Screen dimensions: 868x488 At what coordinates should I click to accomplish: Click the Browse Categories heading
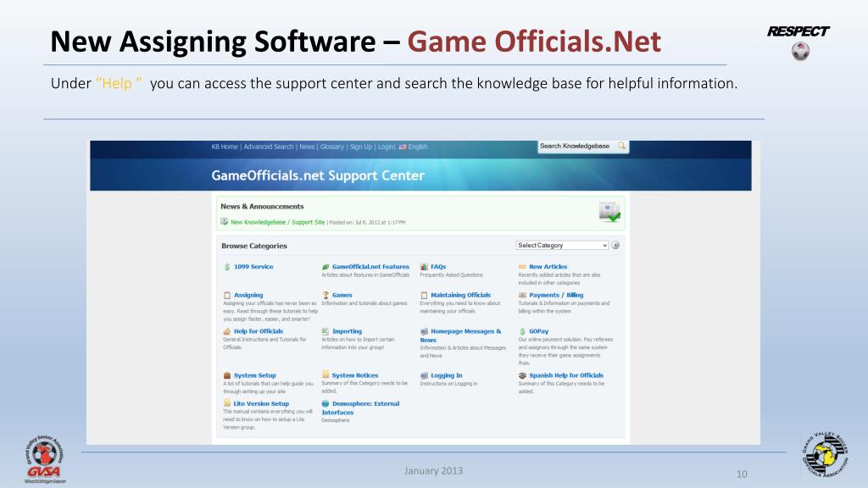(x=254, y=246)
